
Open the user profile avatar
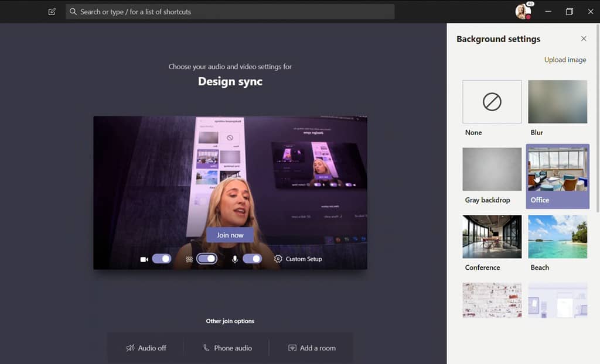coord(522,12)
